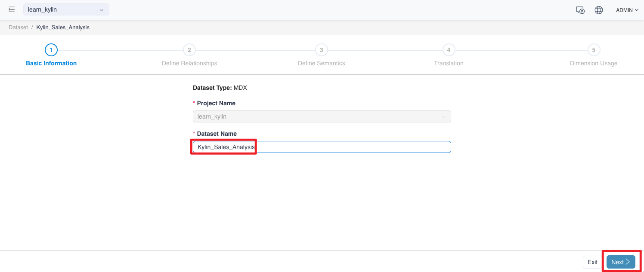Go to the Translation step label
Screen dimensions: 644x272
tap(449, 63)
